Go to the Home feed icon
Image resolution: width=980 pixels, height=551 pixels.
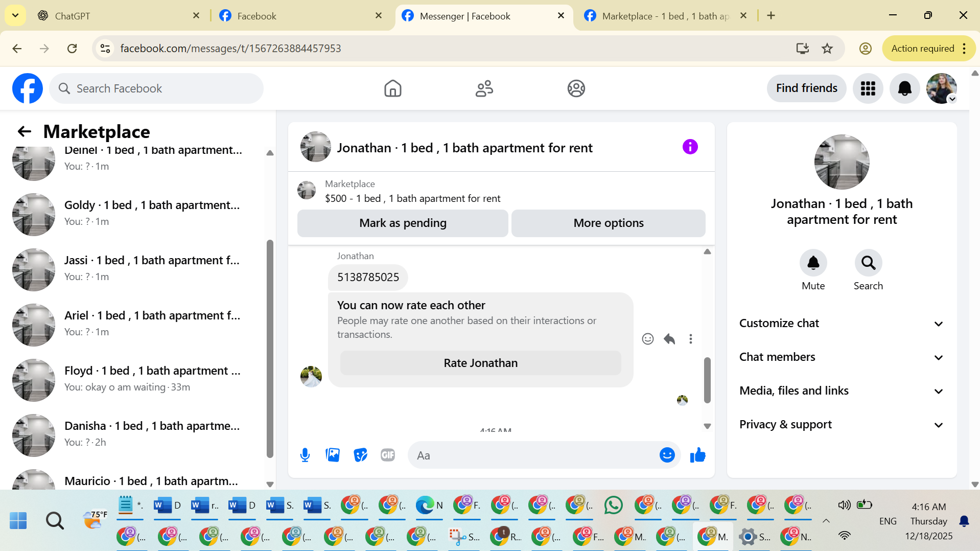392,88
